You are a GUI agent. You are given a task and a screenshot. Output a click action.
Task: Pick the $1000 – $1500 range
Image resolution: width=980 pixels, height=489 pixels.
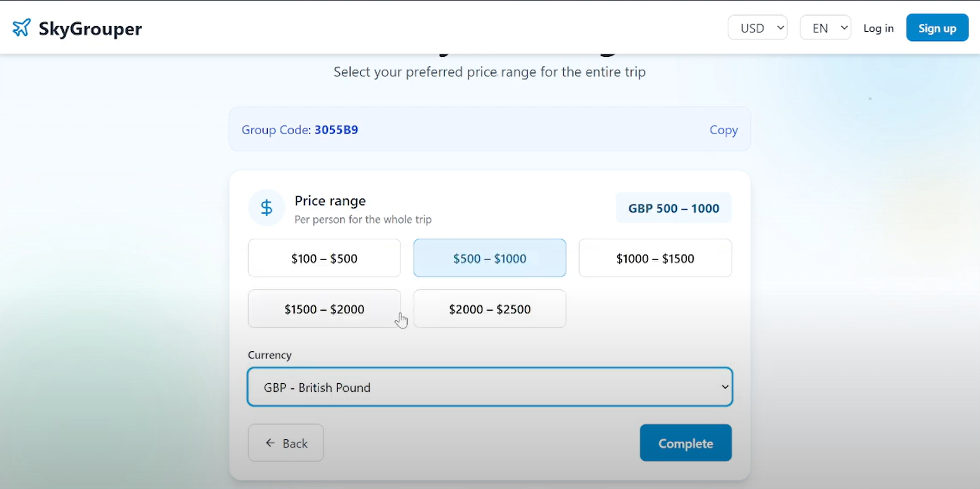click(655, 258)
